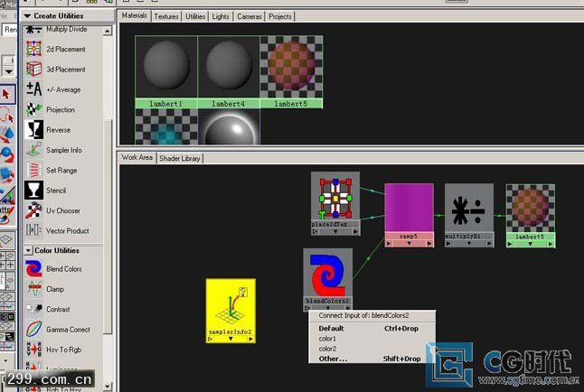This screenshot has width=584, height=392.
Task: Pick the Reverse utility icon
Action: point(33,129)
